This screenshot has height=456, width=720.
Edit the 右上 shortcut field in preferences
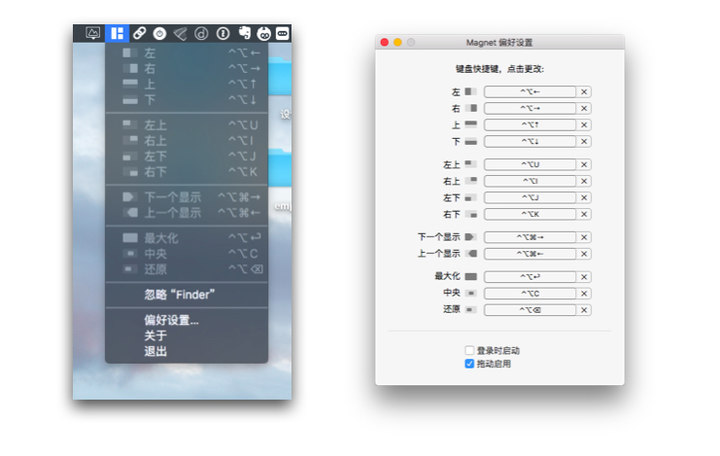[530, 181]
